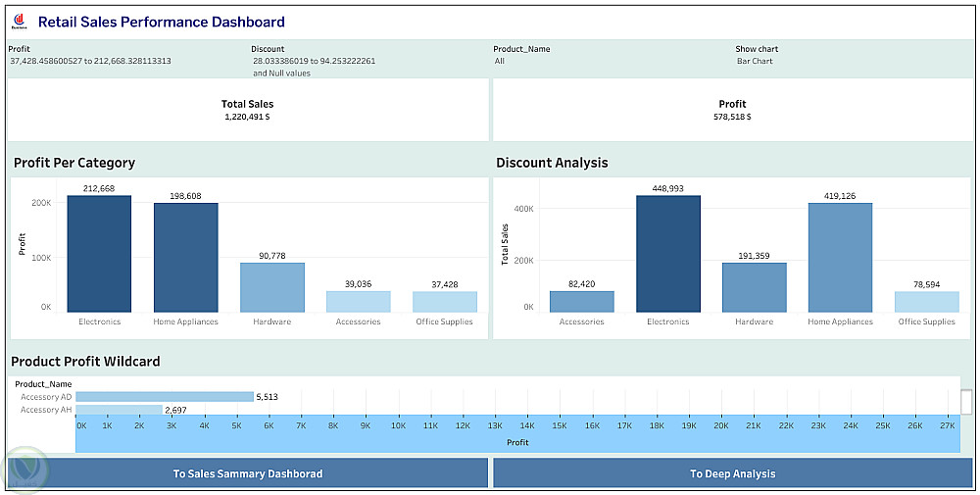Click the Total Sales KPI card
Viewport: 980px width, 495px height.
pyautogui.click(x=247, y=109)
